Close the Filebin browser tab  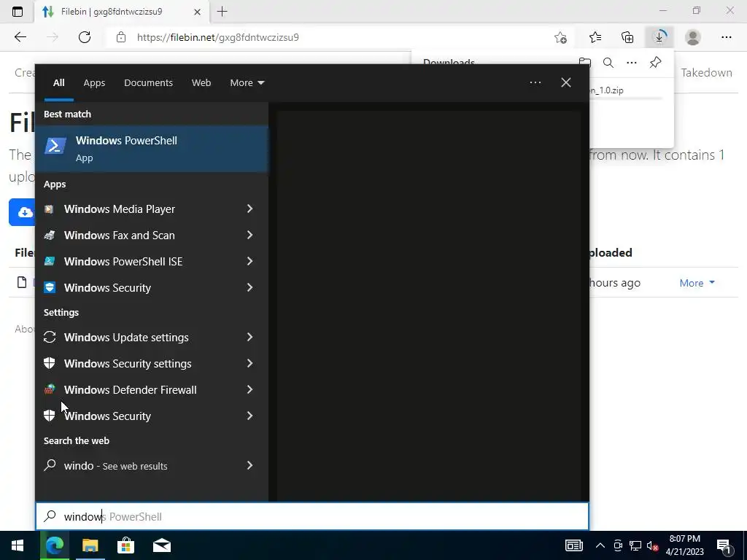pyautogui.click(x=197, y=12)
